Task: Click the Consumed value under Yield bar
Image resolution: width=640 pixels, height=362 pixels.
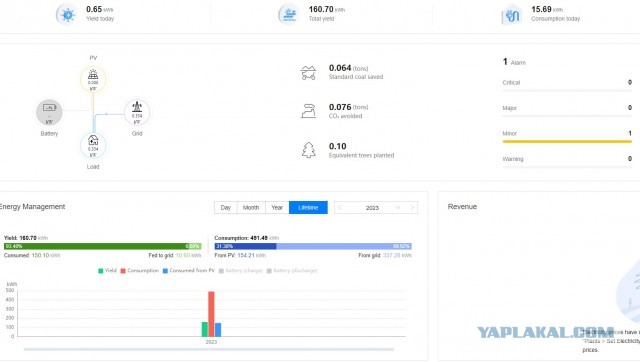Action: [x=46, y=255]
